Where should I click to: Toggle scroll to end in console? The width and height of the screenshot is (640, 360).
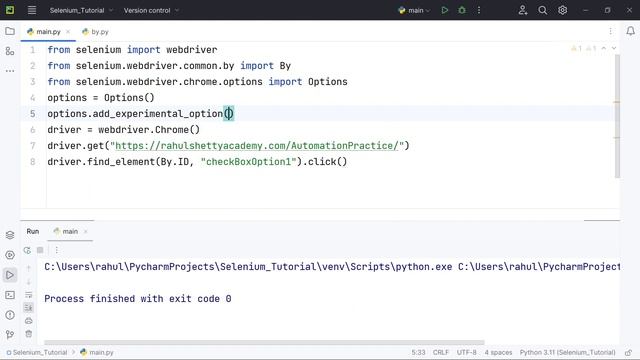[29, 308]
